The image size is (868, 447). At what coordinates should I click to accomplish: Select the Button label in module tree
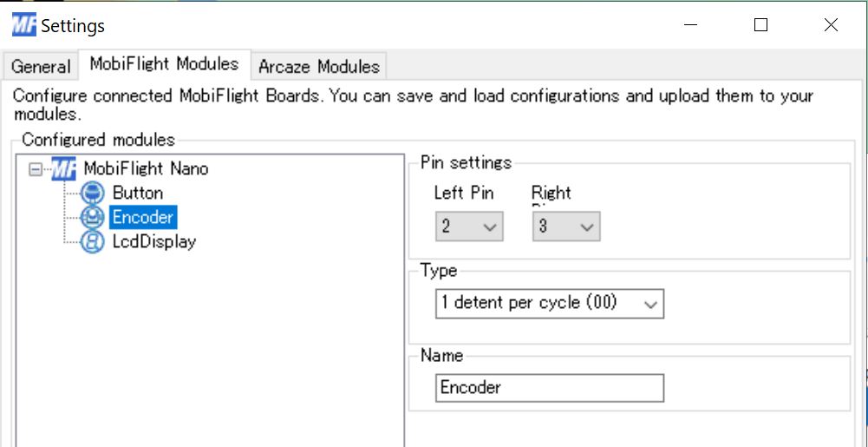click(x=138, y=194)
